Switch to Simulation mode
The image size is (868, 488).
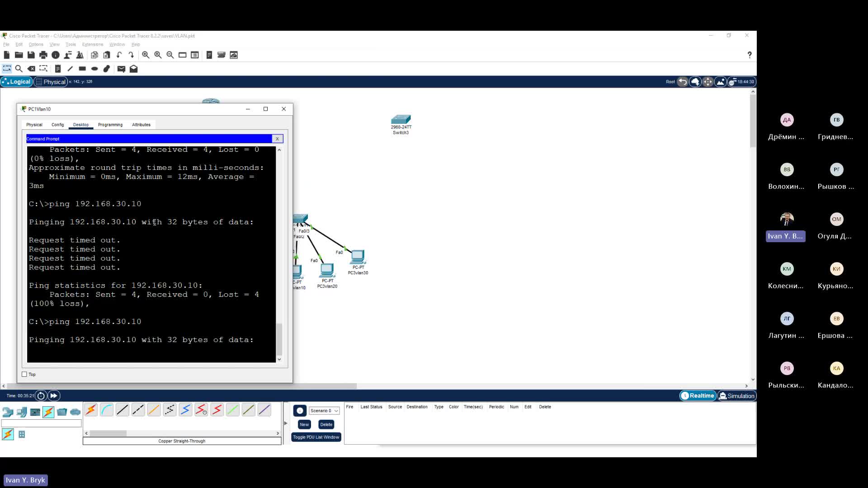coord(736,396)
